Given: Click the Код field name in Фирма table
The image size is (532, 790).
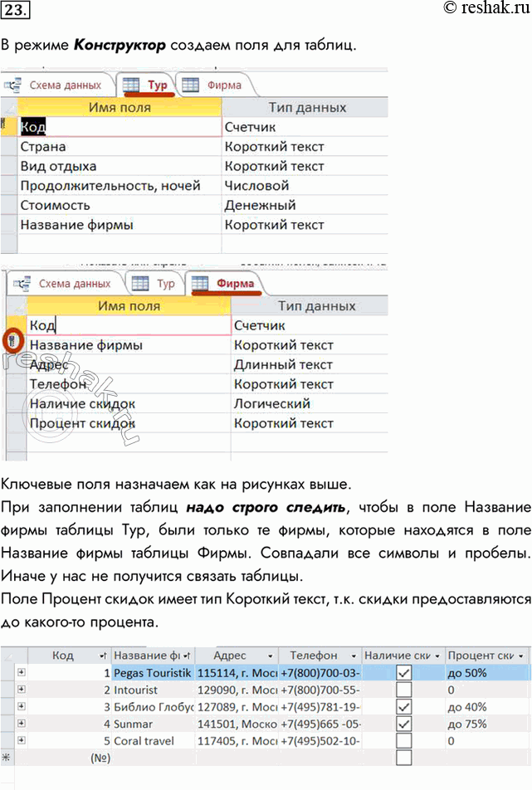Looking at the screenshot, I should click(x=129, y=325).
